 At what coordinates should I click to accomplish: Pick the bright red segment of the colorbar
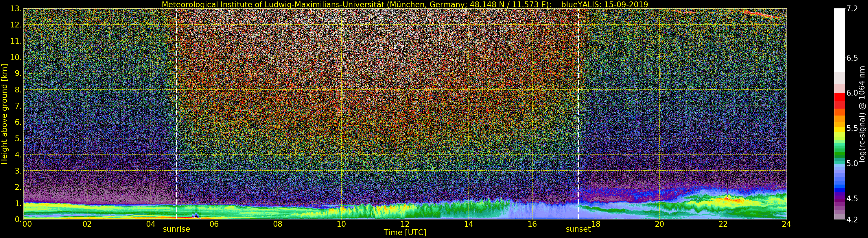click(839, 96)
